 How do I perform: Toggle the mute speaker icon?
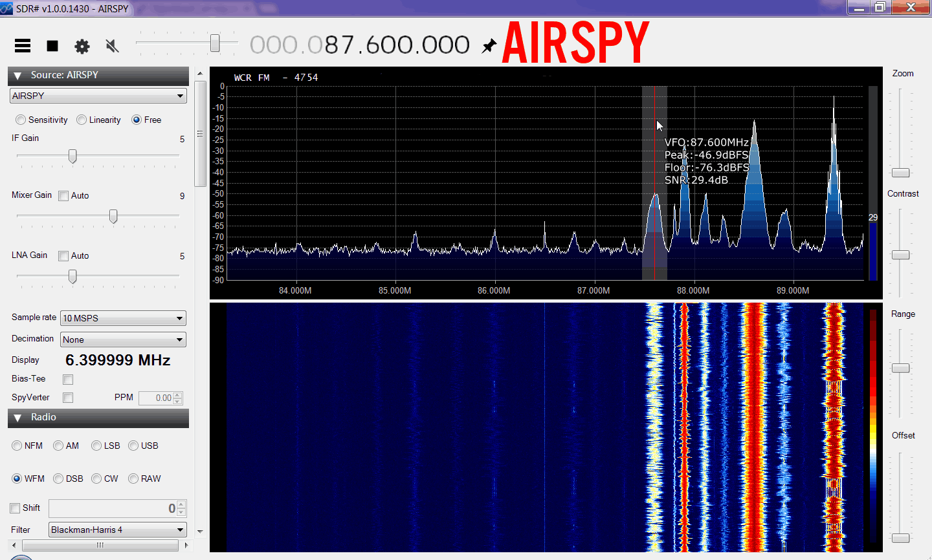pos(112,46)
